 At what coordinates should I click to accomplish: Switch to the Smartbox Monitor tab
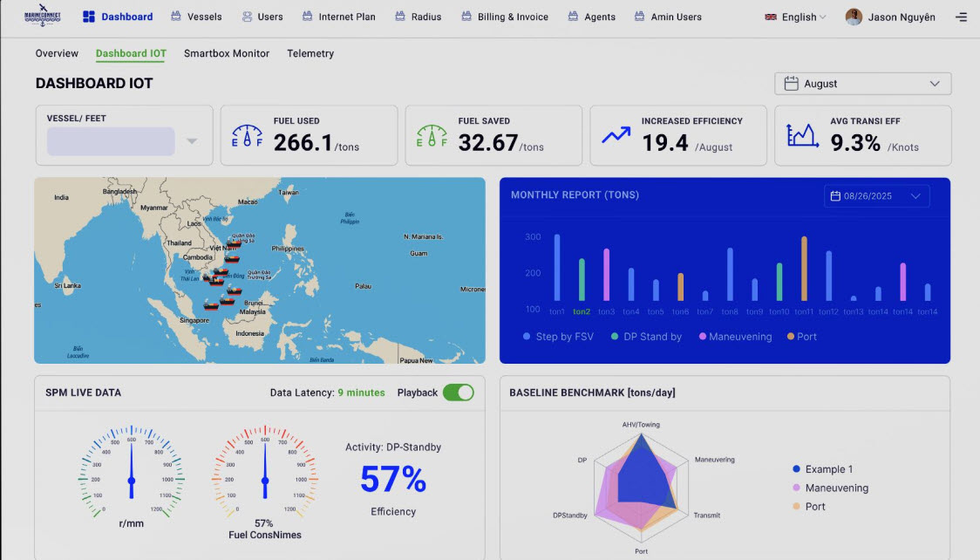pos(226,53)
